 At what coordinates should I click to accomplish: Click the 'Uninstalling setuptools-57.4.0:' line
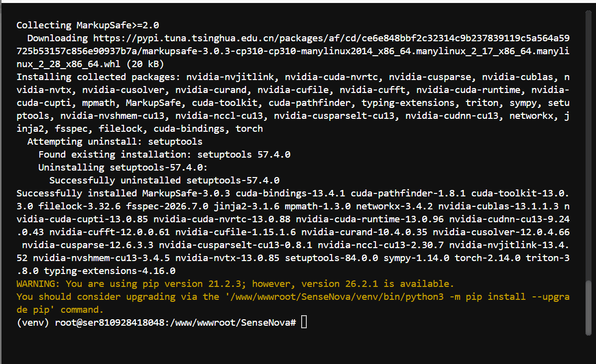(x=123, y=168)
